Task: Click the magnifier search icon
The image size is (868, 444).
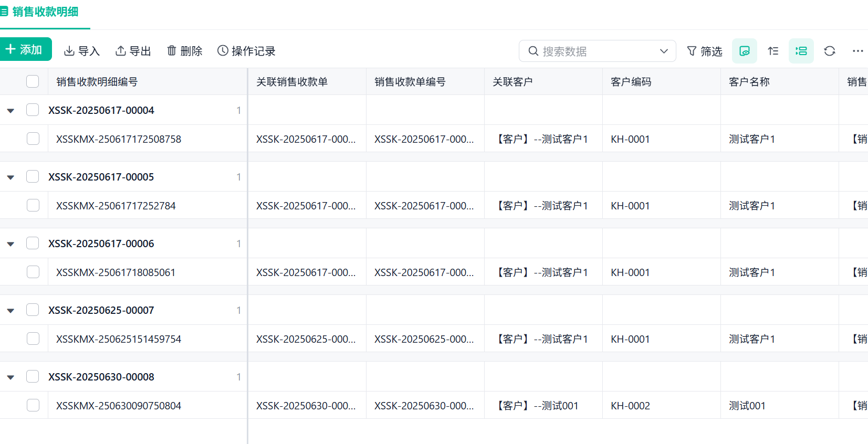Action: tap(533, 51)
